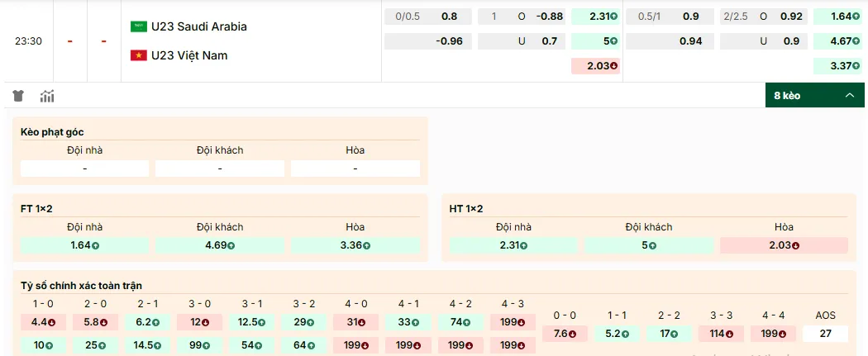Click the Vietnam flag icon
Image resolution: width=868 pixels, height=356 pixels.
138,55
